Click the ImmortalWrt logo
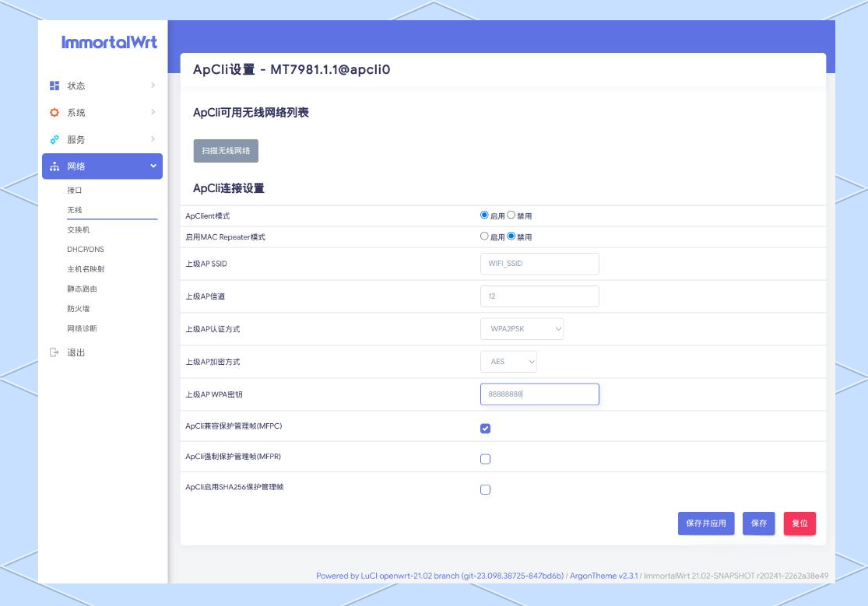 pyautogui.click(x=109, y=43)
